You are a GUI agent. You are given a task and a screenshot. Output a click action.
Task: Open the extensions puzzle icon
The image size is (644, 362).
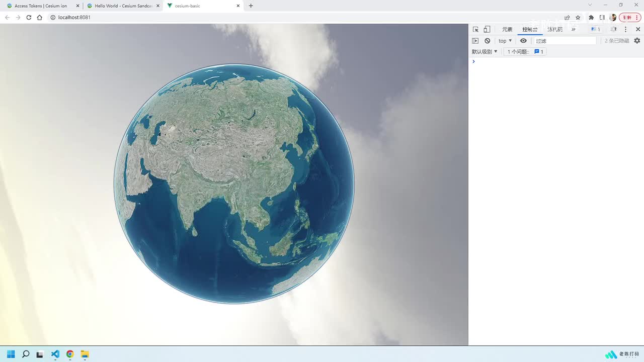pyautogui.click(x=591, y=17)
